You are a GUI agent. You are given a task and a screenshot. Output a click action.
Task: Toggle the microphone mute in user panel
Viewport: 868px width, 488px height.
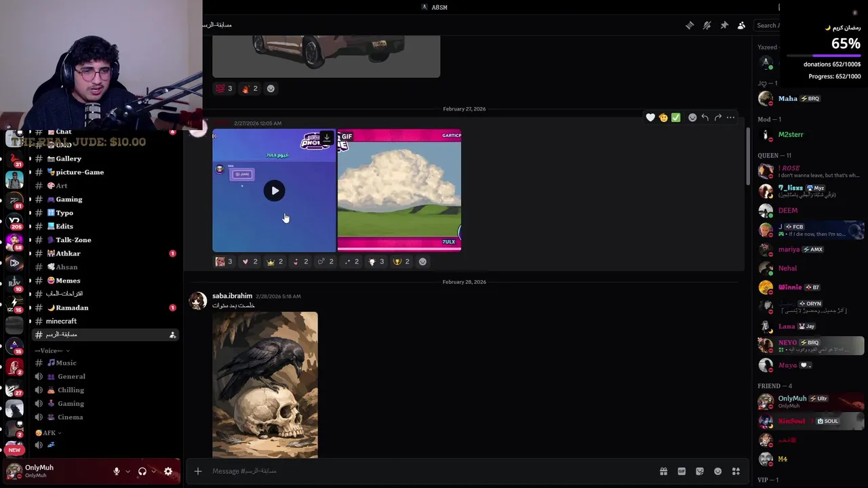pos(117,471)
